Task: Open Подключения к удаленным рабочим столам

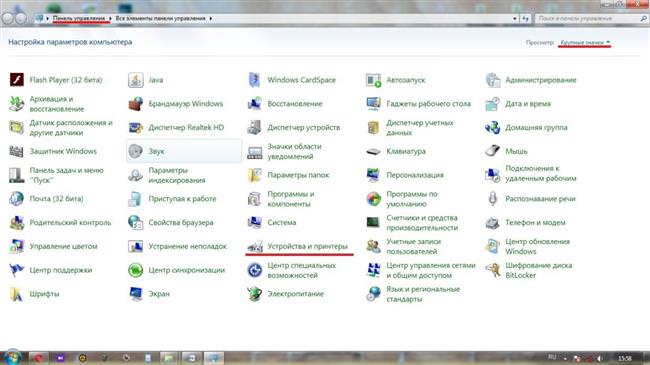Action: 541,173
